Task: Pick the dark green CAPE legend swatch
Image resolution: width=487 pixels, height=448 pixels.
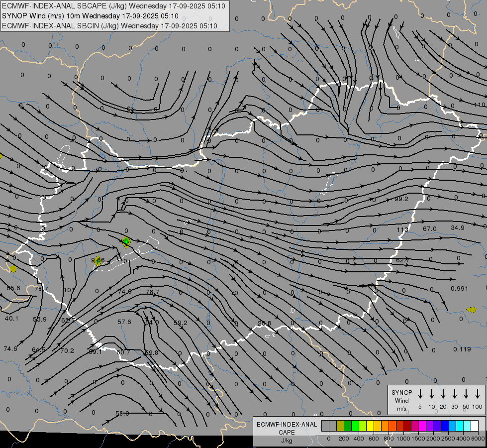Action: [x=348, y=426]
